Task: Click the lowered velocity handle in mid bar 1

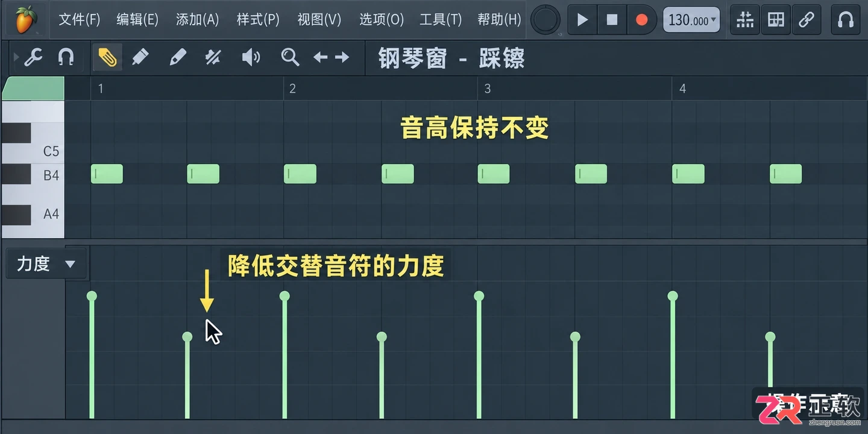Action: [187, 336]
